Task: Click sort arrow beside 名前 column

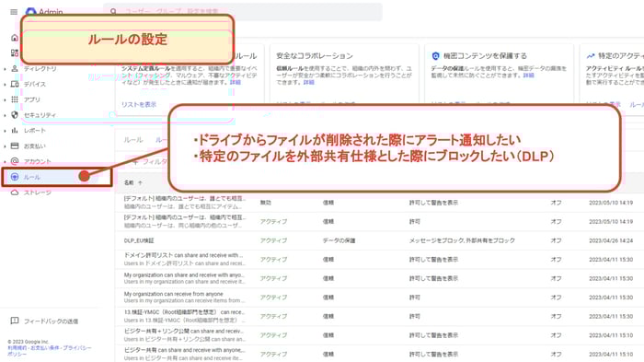Action: point(140,182)
